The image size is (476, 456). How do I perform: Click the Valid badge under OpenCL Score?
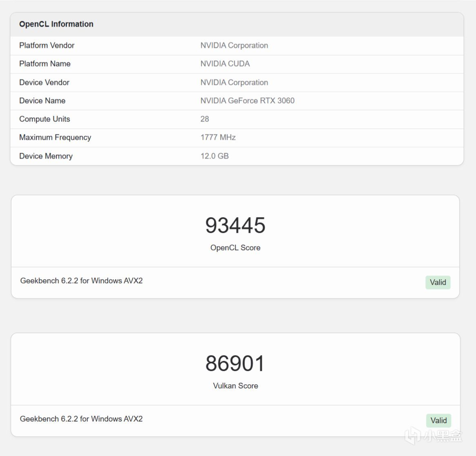pos(438,282)
